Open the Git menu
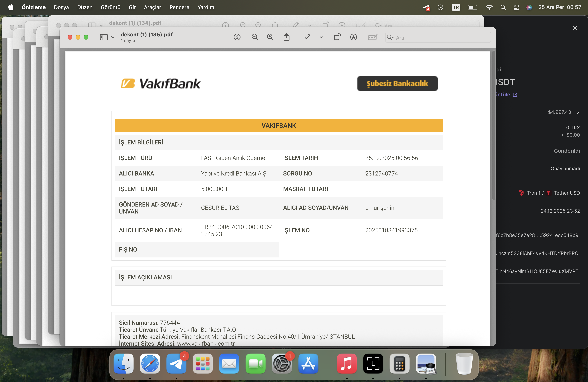The height and width of the screenshot is (382, 588). (132, 7)
